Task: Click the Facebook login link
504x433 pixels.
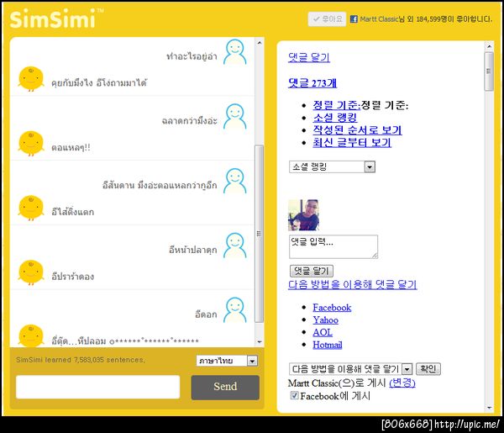Action: pos(332,308)
